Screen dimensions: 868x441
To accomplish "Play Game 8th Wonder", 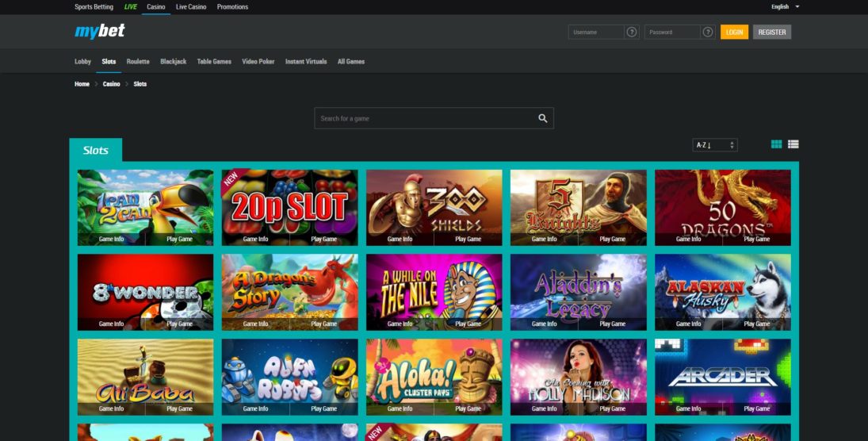I will [179, 324].
